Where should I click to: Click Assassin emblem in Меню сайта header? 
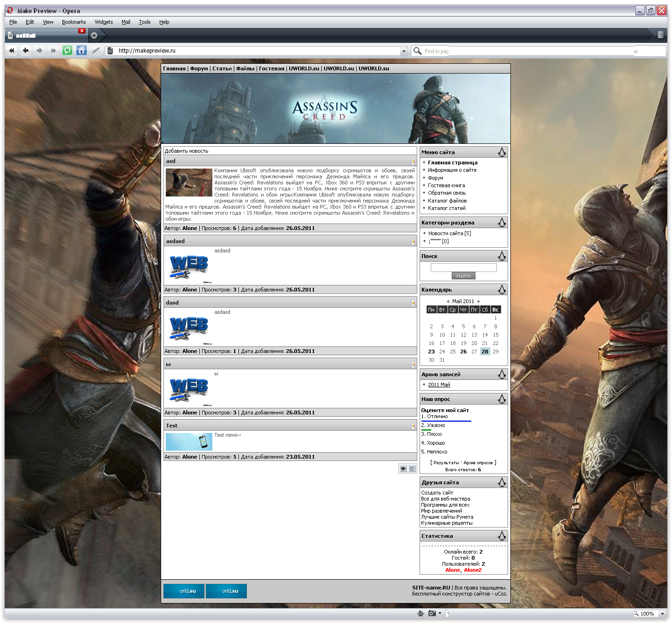click(x=502, y=152)
